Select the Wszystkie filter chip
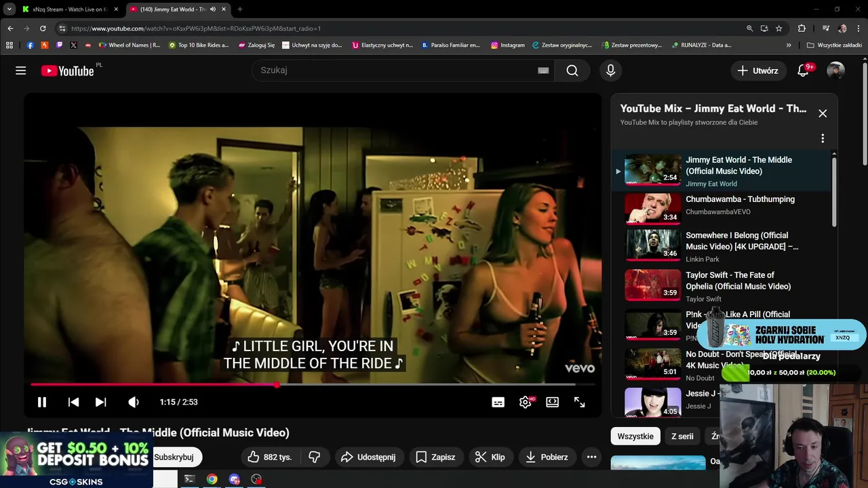The height and width of the screenshot is (488, 868). click(635, 436)
